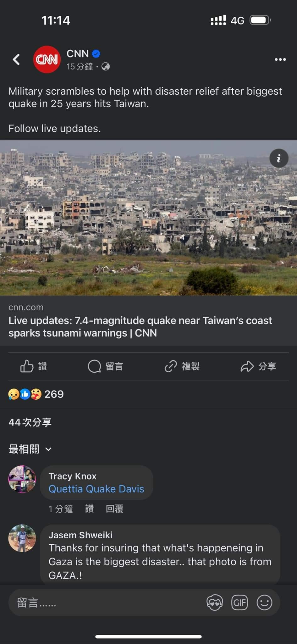Like the CNN post with thumbs-up
The image size is (297, 644).
pos(34,366)
